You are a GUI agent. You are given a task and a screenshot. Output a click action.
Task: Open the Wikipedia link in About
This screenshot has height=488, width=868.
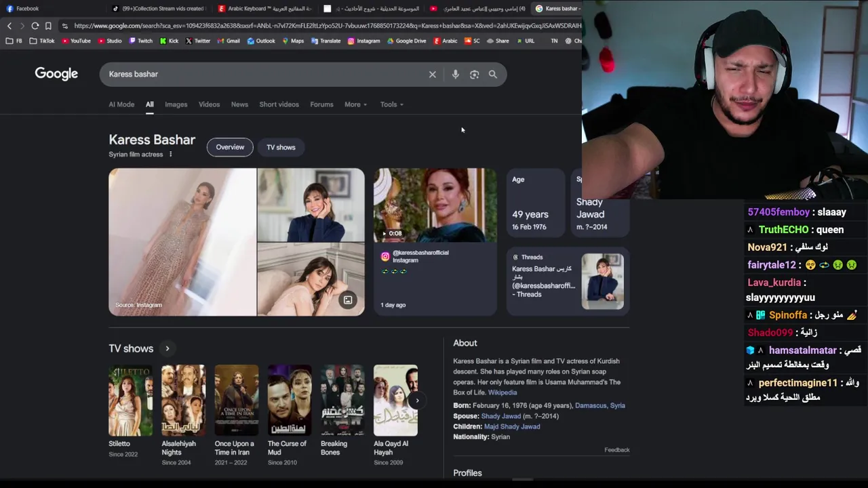pos(502,392)
